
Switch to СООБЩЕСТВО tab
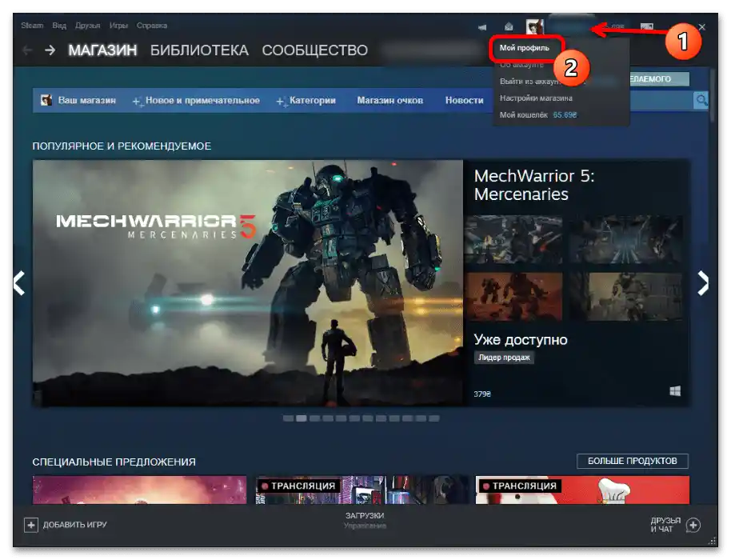pos(314,50)
